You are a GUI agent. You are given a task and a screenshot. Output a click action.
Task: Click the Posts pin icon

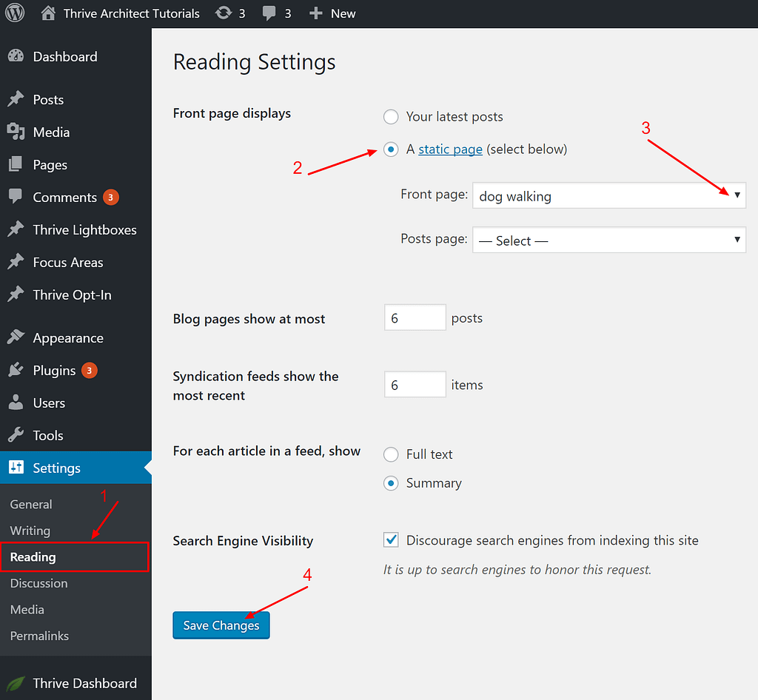16,99
